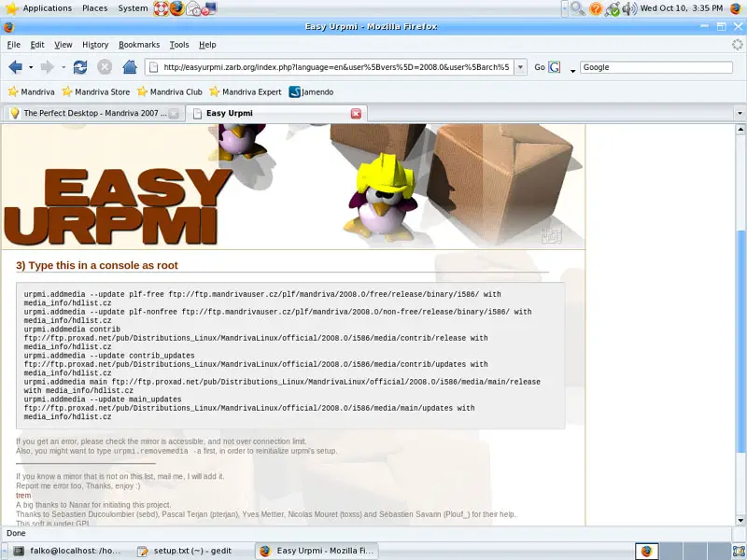Go back with the blue Back arrow
The height and width of the screenshot is (560, 747).
coord(15,67)
